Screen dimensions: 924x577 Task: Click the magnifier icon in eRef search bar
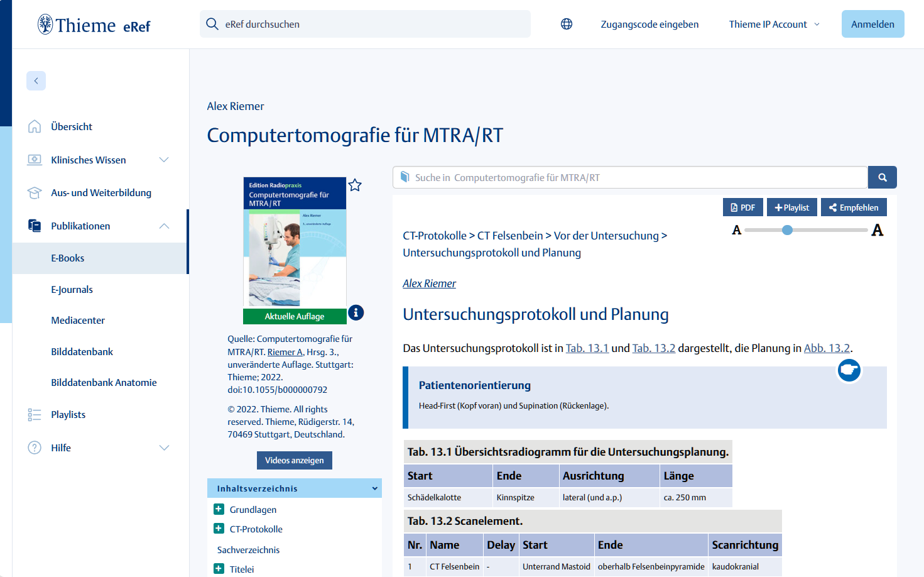tap(212, 24)
